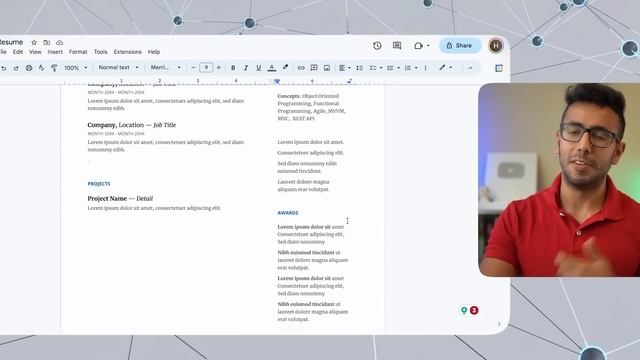640x360 pixels.
Task: Open the Edit menu
Action: point(18,52)
